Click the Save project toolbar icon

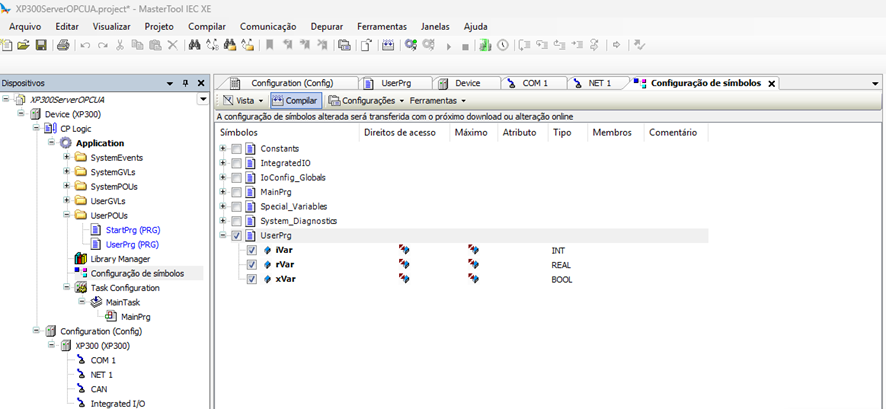tap(41, 45)
